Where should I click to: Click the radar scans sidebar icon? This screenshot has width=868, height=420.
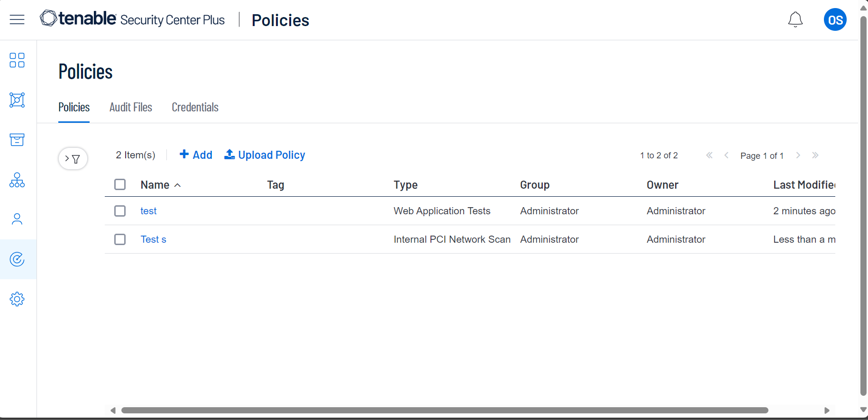click(x=17, y=259)
